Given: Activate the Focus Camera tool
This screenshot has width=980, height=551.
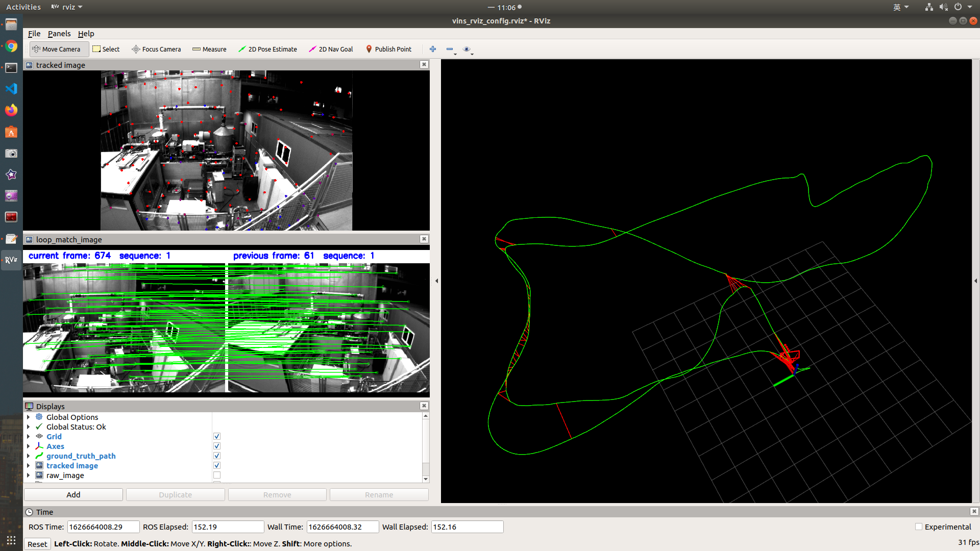Looking at the screenshot, I should tap(156, 49).
